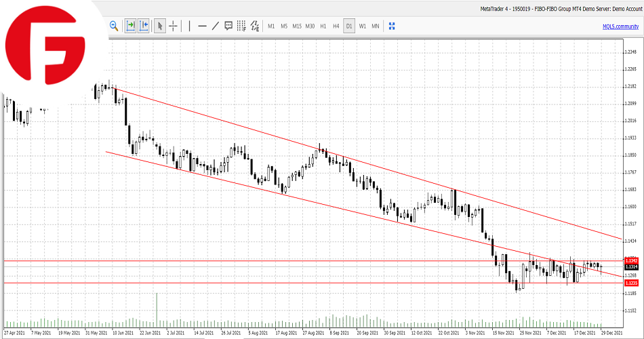Toggle chart Auto Scroll to end
The image size is (644, 339).
click(129, 26)
